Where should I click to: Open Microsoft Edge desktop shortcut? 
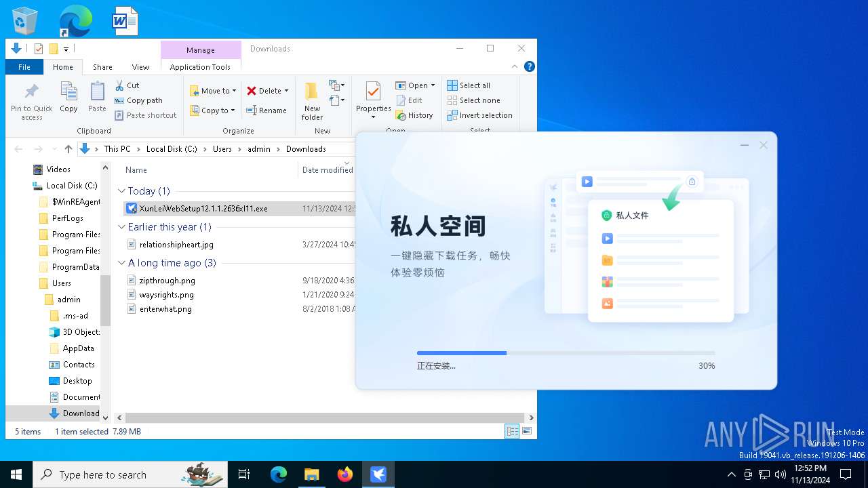click(75, 21)
